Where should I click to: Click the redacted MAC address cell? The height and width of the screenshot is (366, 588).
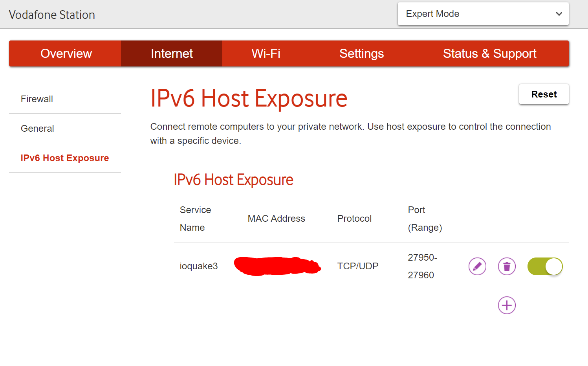click(277, 266)
